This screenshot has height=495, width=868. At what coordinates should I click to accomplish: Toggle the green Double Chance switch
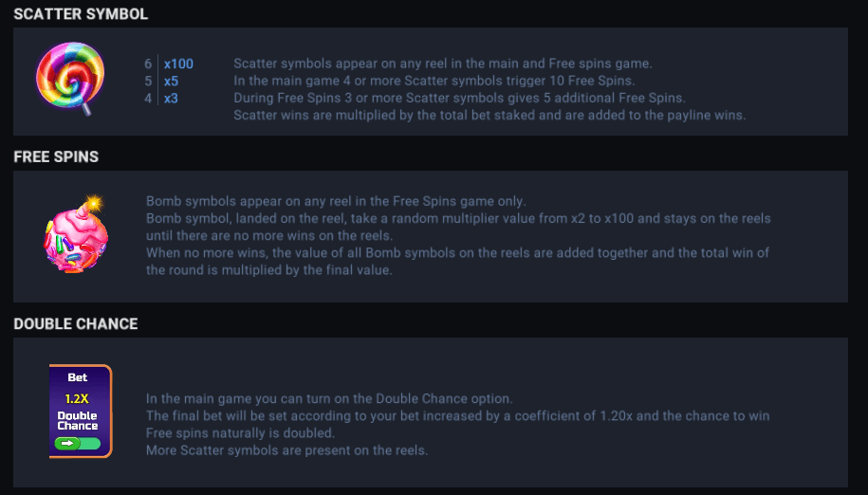(79, 443)
